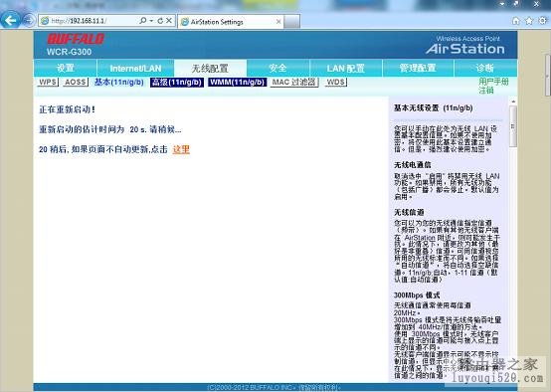Click the browser page vertical scrollbar
551x392 pixels.
click(x=548, y=75)
